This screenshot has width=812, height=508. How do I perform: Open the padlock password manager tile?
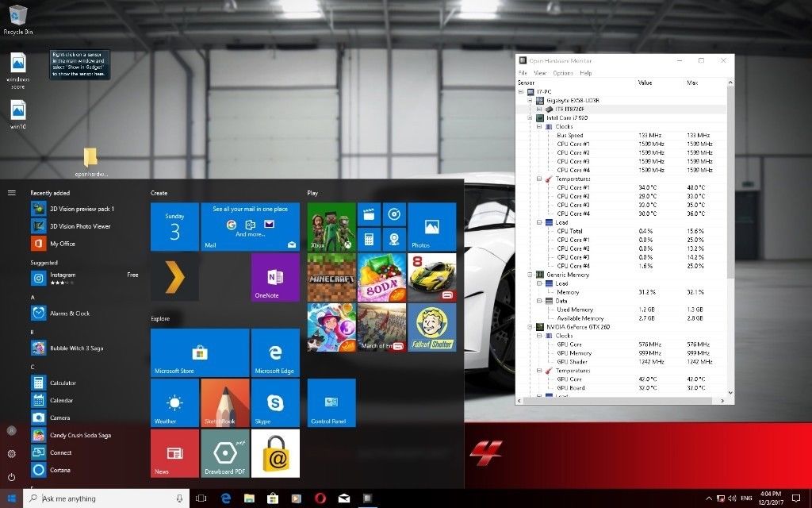tap(275, 453)
